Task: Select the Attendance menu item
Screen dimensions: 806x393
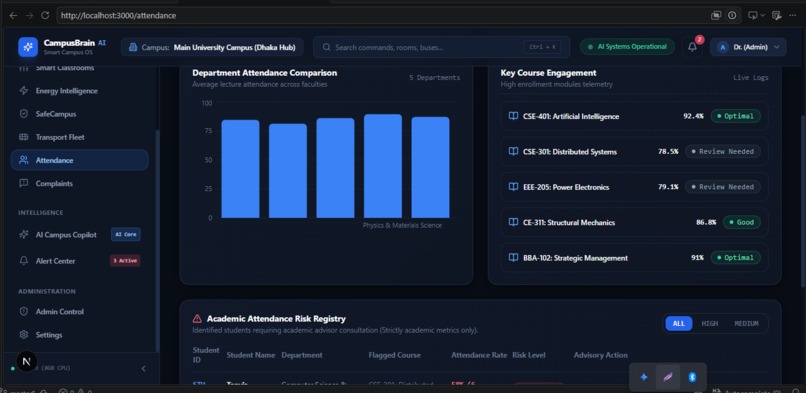Action: point(80,160)
